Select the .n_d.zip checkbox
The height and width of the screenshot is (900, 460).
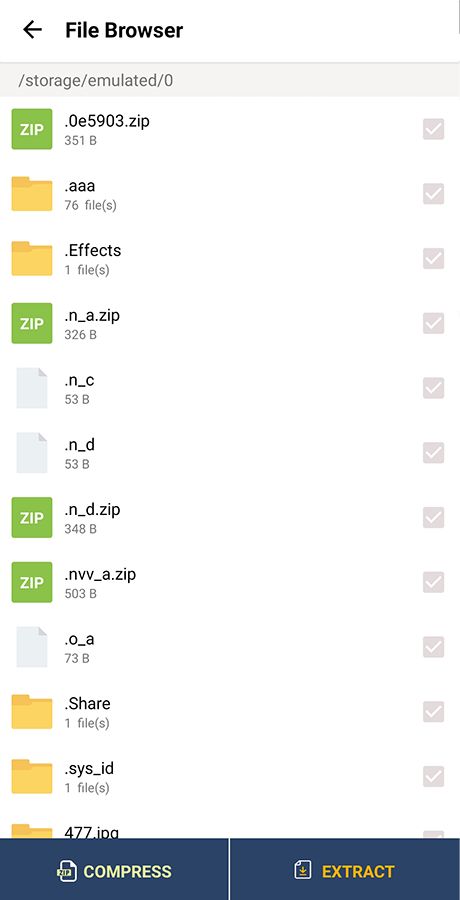coord(434,518)
